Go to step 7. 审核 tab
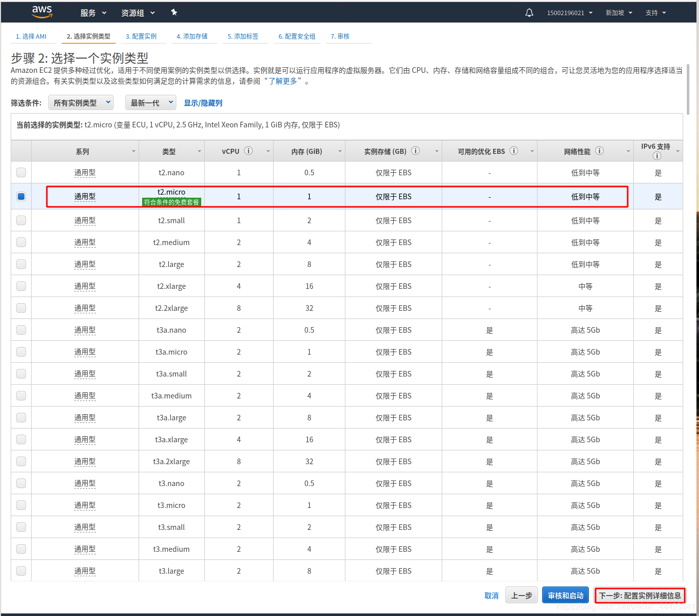The width and height of the screenshot is (699, 616). point(340,36)
